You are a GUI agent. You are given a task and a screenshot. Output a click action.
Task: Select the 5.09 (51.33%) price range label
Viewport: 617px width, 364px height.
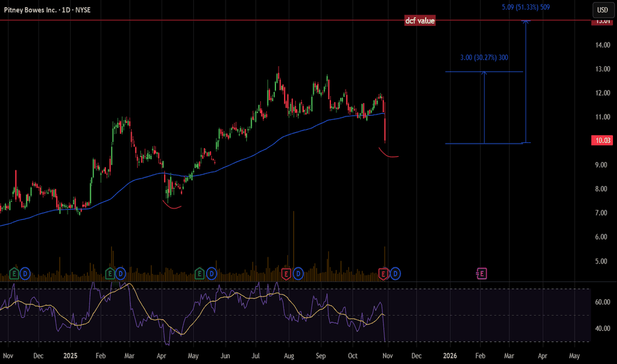[x=526, y=7]
